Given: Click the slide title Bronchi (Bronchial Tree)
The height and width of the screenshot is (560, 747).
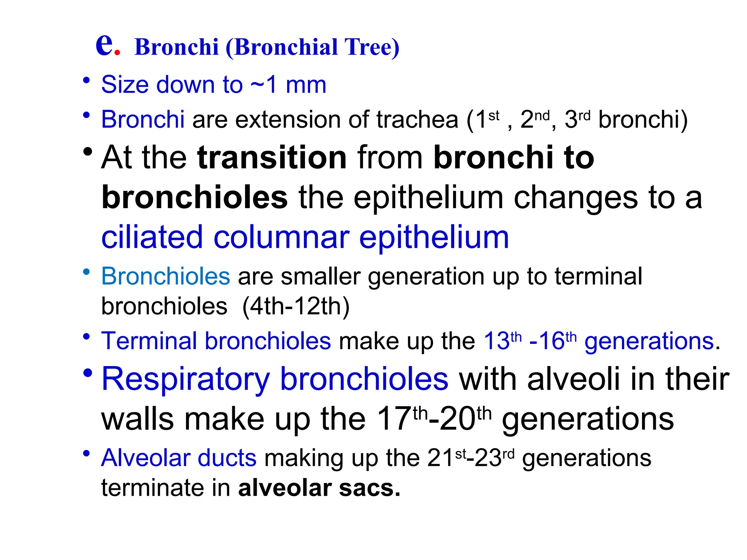Looking at the screenshot, I should pos(267,48).
